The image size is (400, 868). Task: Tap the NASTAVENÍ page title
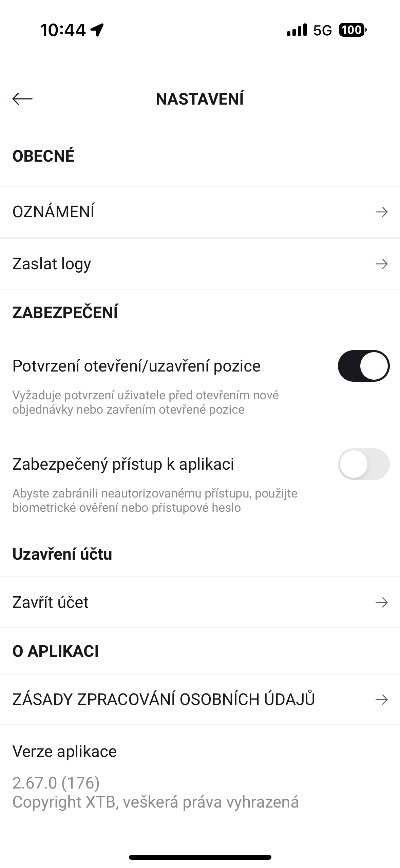(200, 99)
